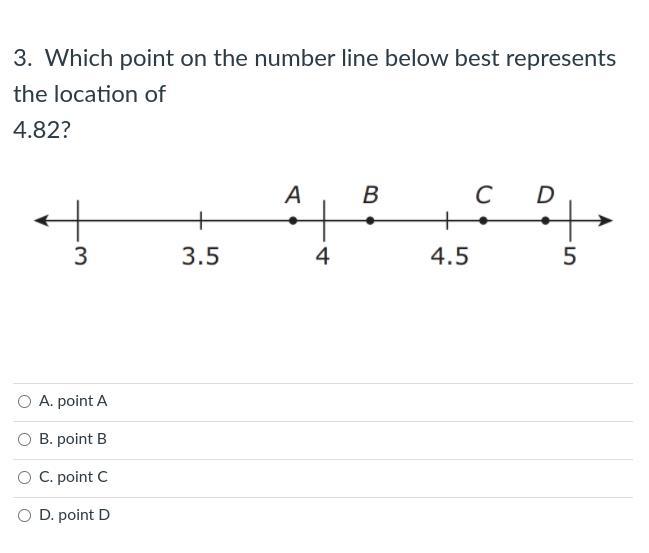Click the italic letter B above the number line
649x553 pixels.
pyautogui.click(x=370, y=194)
